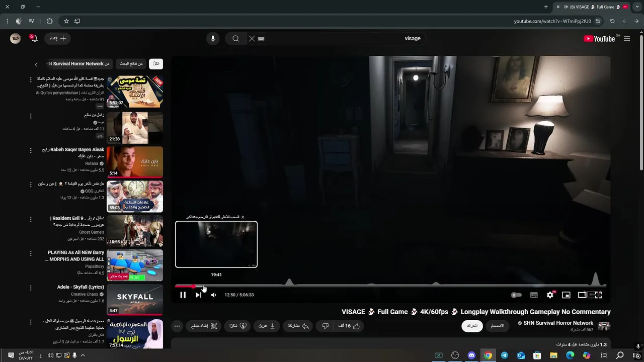The image size is (644, 362).
Task: Switch to miniplayer mode
Action: pyautogui.click(x=566, y=295)
